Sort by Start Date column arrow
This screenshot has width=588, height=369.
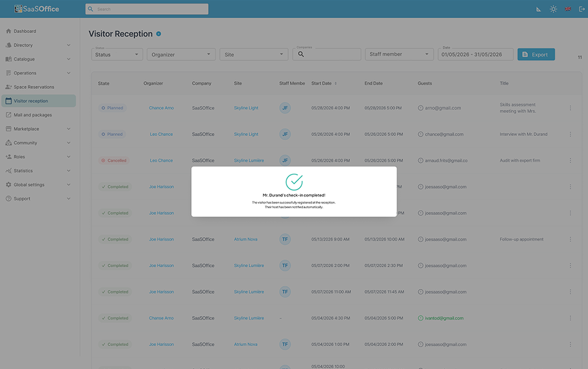pyautogui.click(x=336, y=84)
